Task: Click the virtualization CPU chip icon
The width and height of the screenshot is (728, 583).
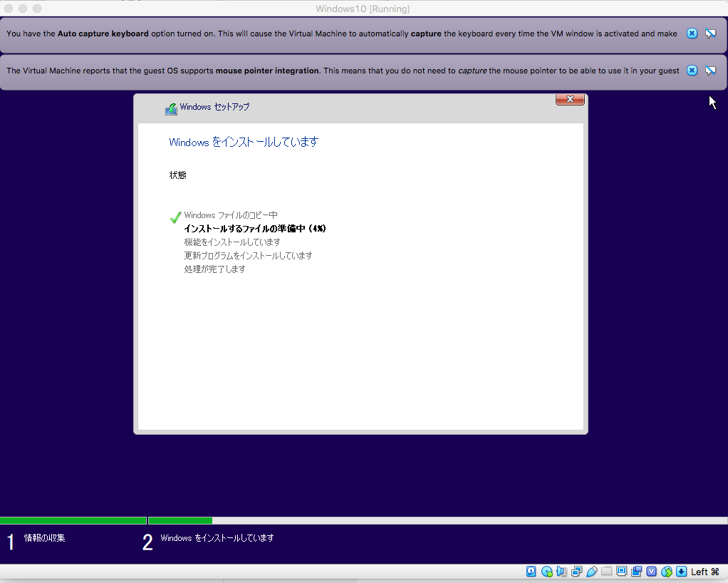Action: click(651, 572)
